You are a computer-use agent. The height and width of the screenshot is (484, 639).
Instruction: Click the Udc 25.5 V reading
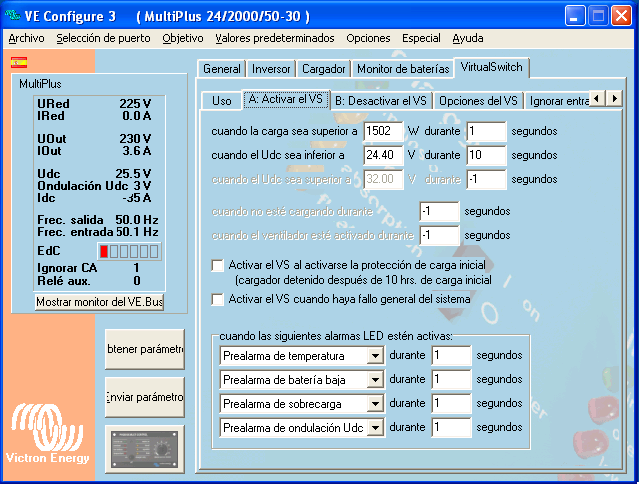(x=133, y=174)
